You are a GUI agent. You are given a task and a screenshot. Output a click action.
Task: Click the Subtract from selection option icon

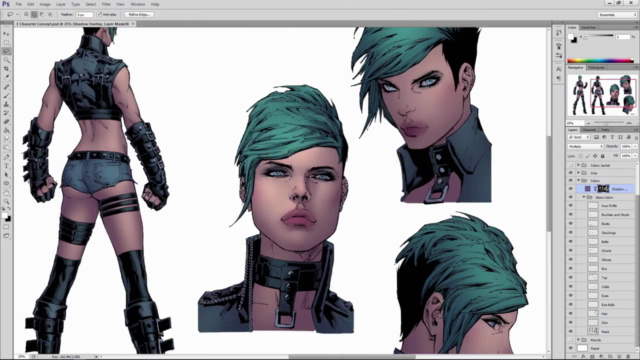42,14
